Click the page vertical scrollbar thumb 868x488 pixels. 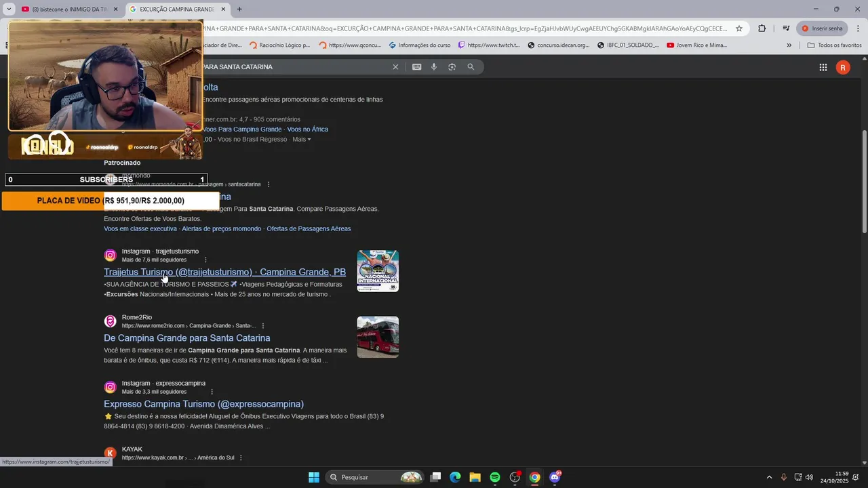pos(864,182)
